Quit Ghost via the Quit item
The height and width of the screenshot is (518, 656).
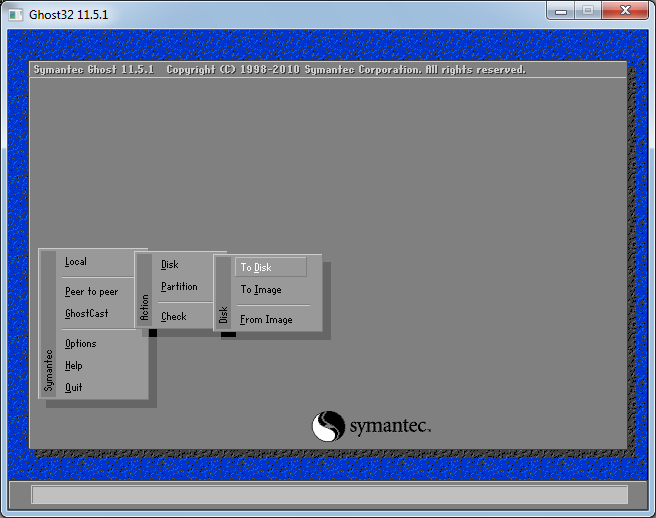point(74,387)
